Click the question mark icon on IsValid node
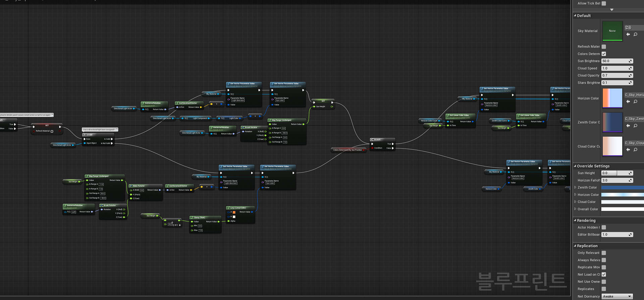Image resolution: width=644 pixels, height=300 pixels. pyautogui.click(x=85, y=135)
